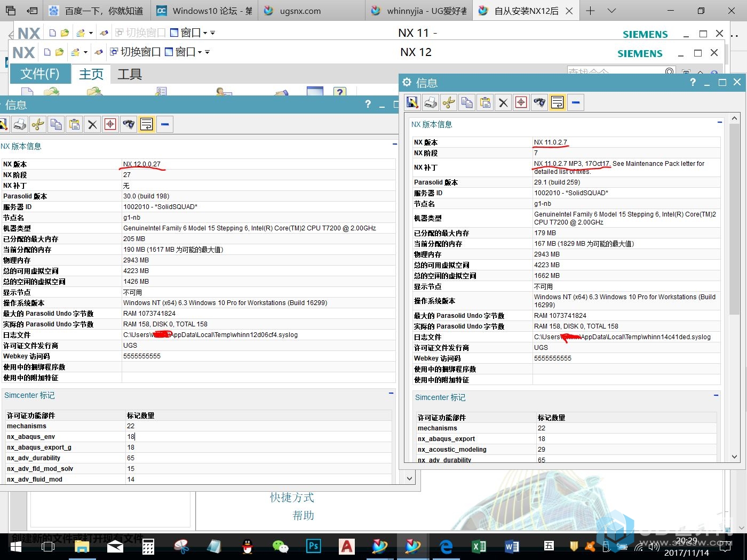Click black X delete icon in NX 12 information toolbar
Image resolution: width=747 pixels, height=560 pixels.
coord(92,124)
